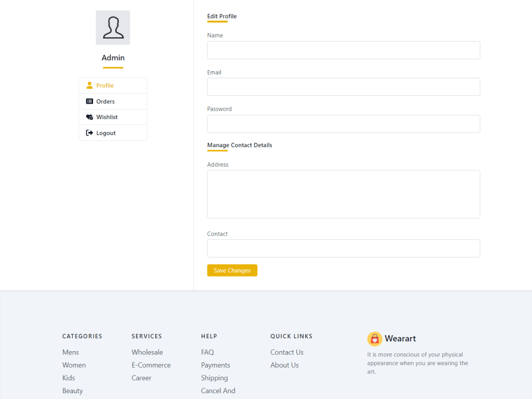Click the Admin username heading
This screenshot has height=399, width=532.
113,57
